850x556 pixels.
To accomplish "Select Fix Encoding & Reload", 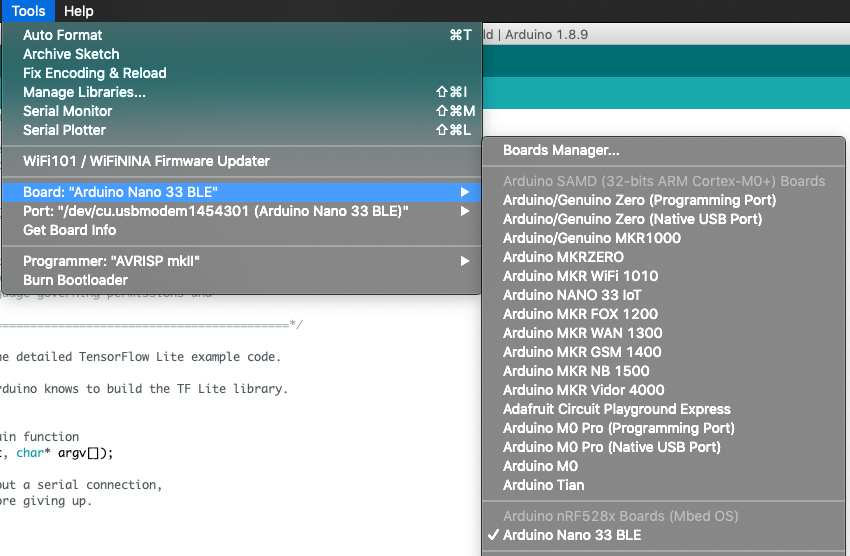I will tap(94, 73).
